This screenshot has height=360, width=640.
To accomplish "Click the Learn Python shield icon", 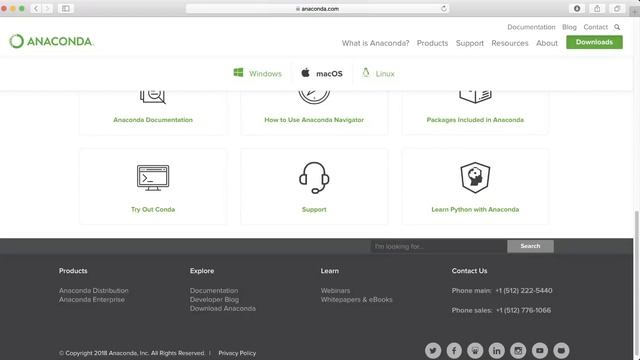I will (475, 177).
